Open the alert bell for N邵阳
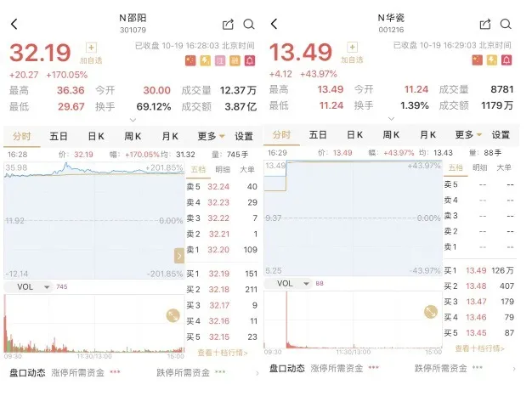The height and width of the screenshot is (396, 532). [x=250, y=60]
